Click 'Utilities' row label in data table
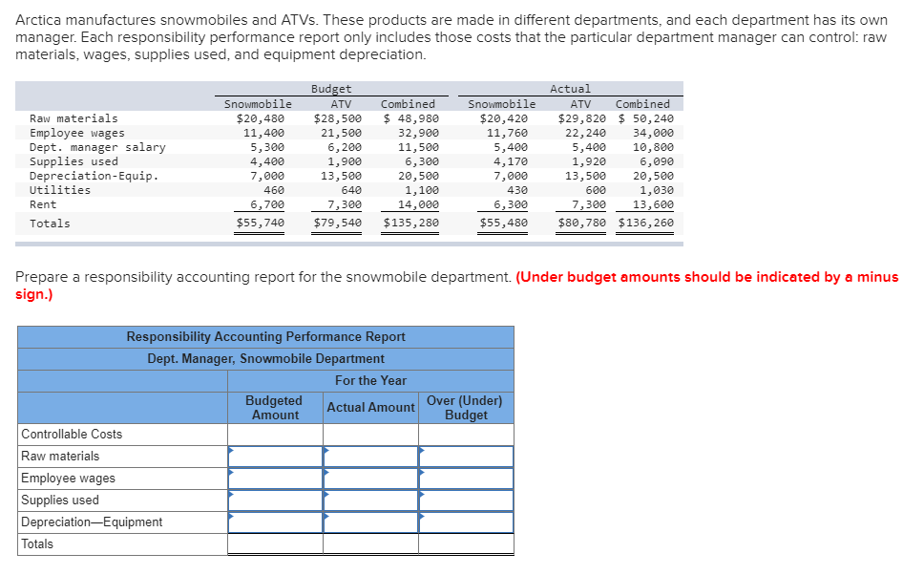Image resolution: width=924 pixels, height=575 pixels. [x=60, y=190]
